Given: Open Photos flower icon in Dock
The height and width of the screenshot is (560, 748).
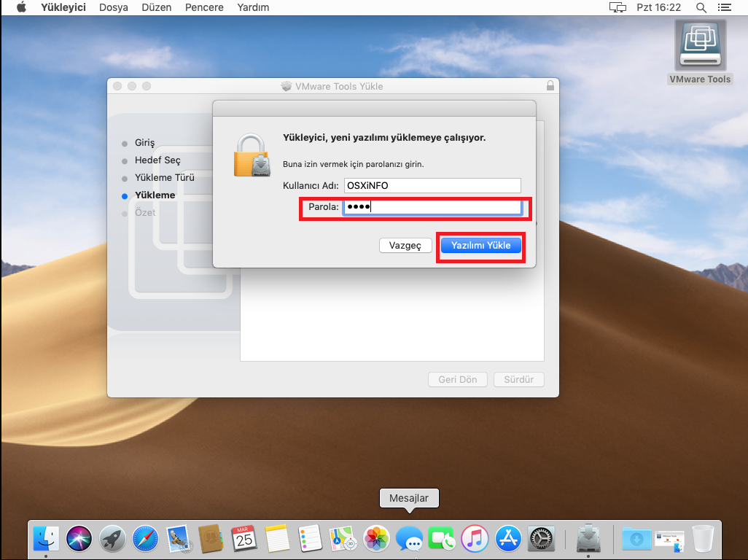Looking at the screenshot, I should coord(376,539).
